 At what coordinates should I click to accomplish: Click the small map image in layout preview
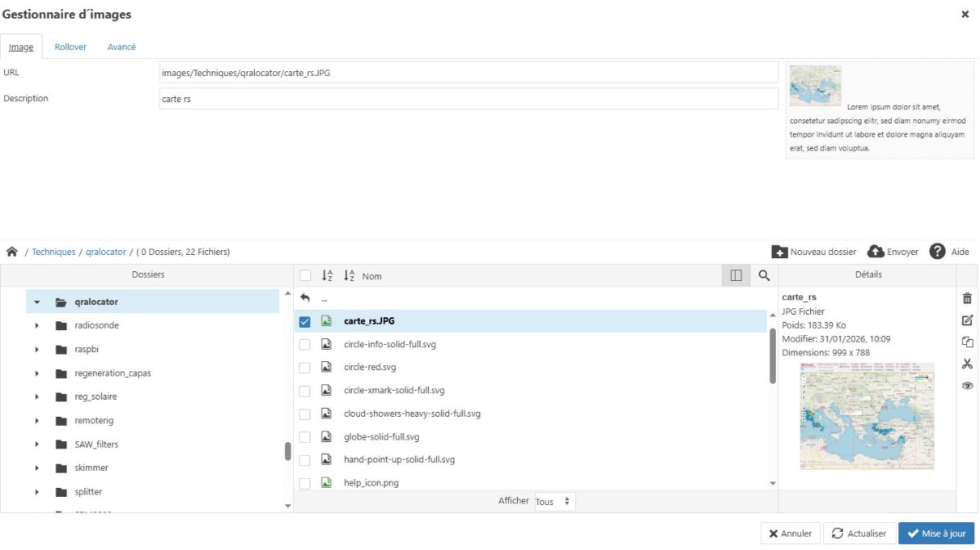[x=815, y=86]
